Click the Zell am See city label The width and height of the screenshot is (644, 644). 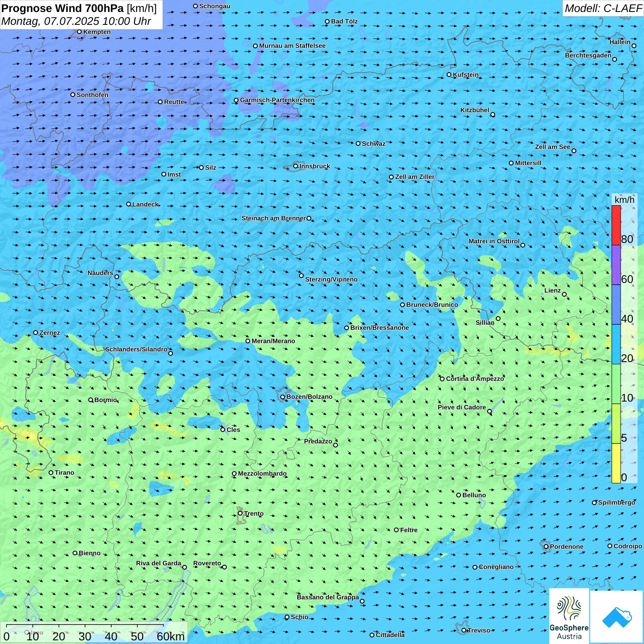[552, 147]
